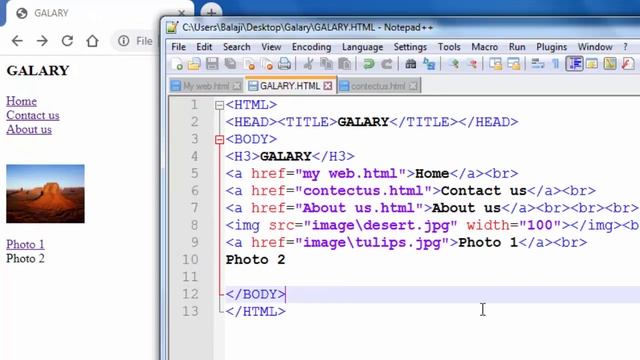Go forward in the browser
Image resolution: width=640 pixels, height=360 pixels.
coord(42,41)
